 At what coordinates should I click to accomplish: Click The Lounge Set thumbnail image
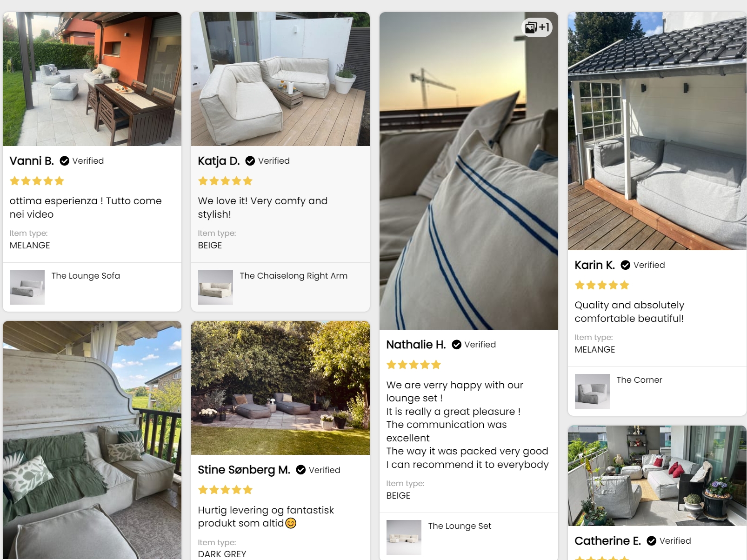(x=404, y=537)
